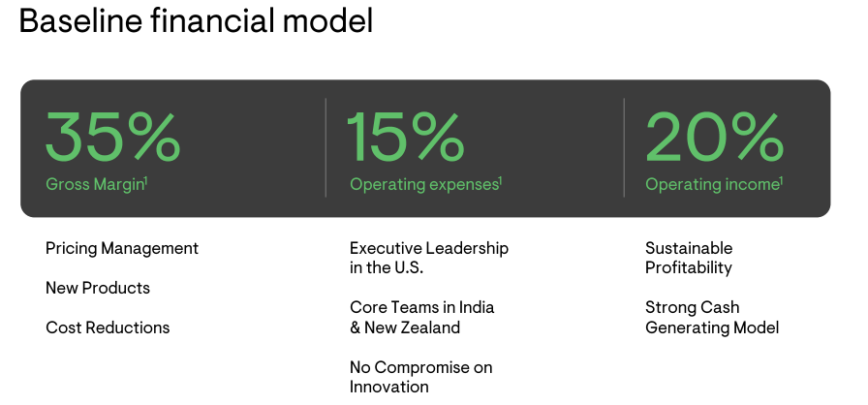Select the 35% gross margin figure

[x=112, y=138]
